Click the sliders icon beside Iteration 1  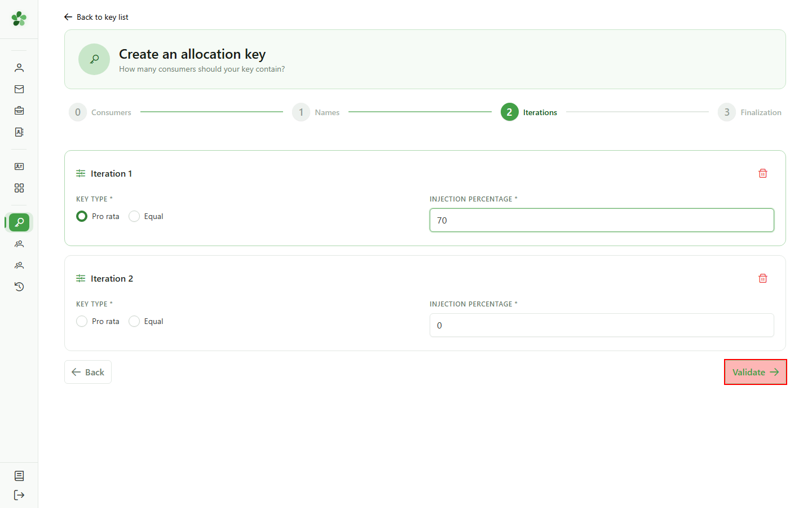(x=81, y=173)
